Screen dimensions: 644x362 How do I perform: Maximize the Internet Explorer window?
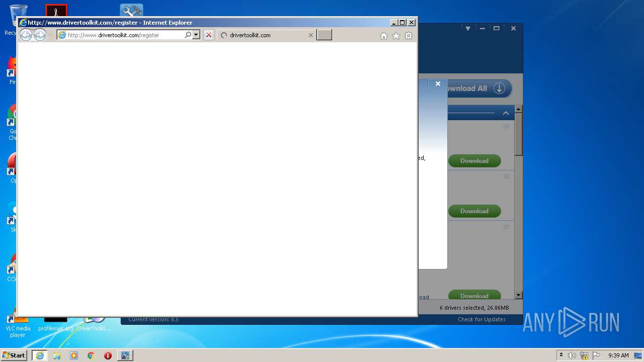[402, 23]
